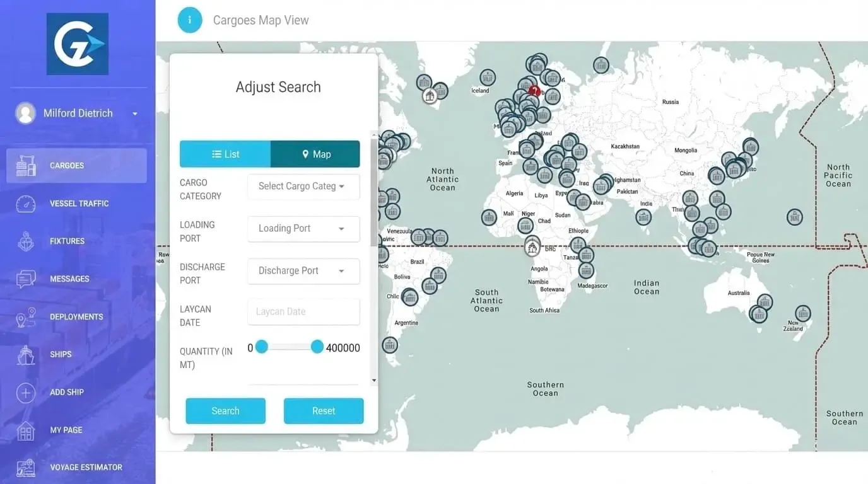Switch to the List view tab

225,154
